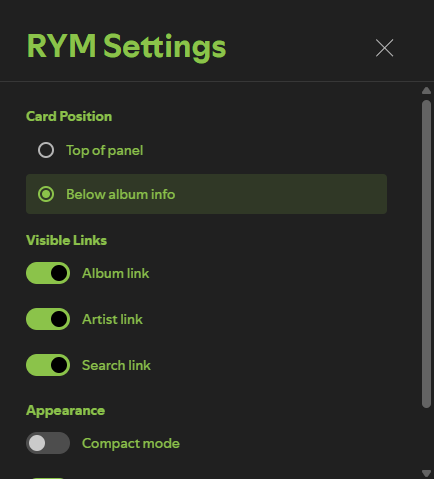Click the Visible Links heading

pos(66,240)
